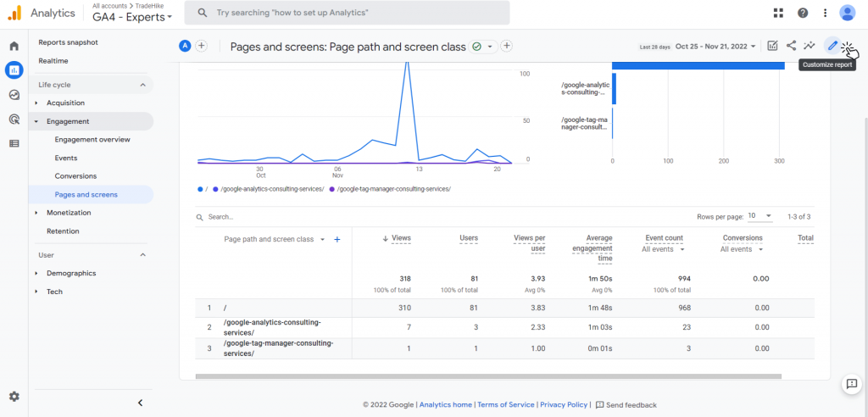This screenshot has height=417, width=868.
Task: Expand the Tech menu
Action: (54, 292)
